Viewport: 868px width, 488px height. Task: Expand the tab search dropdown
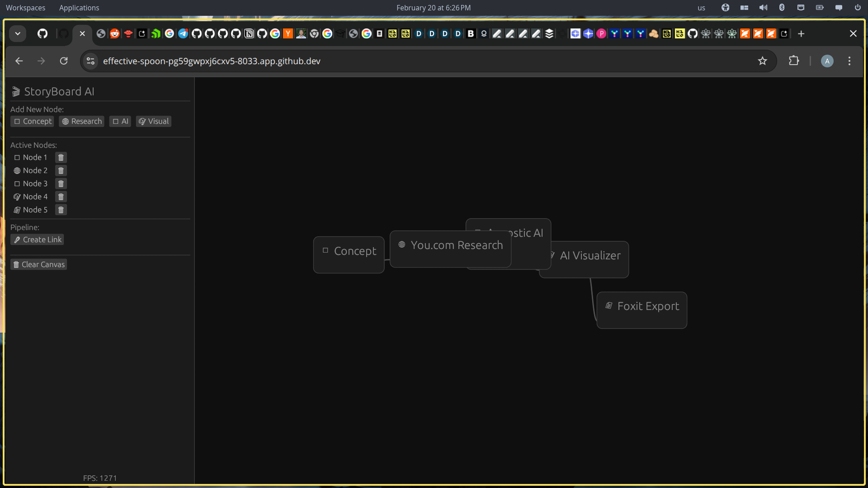tap(18, 33)
